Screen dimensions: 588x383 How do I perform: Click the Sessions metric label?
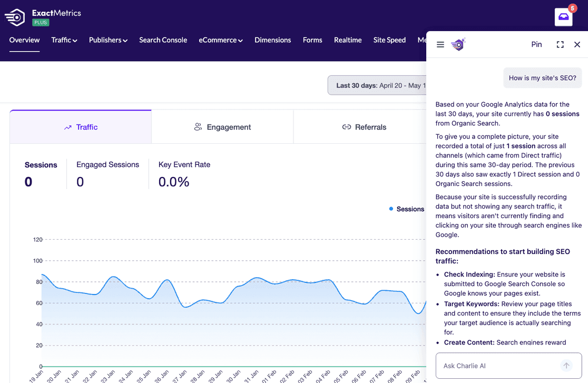(x=41, y=165)
